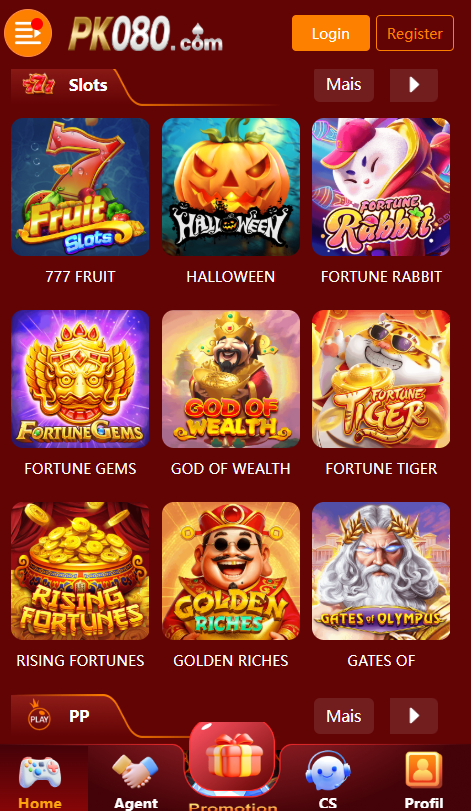Image resolution: width=471 pixels, height=811 pixels.
Task: Expand Slots section with arrow button
Action: [x=414, y=85]
